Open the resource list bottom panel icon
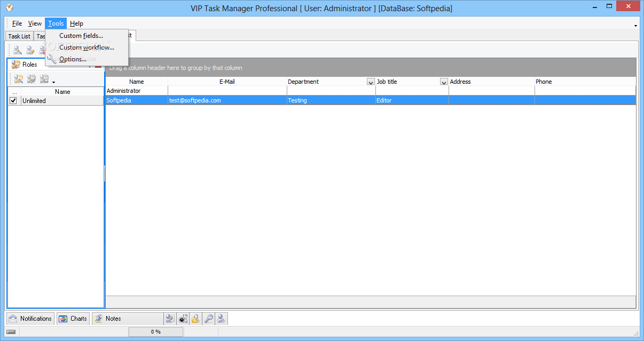The image size is (644, 341). (170, 319)
